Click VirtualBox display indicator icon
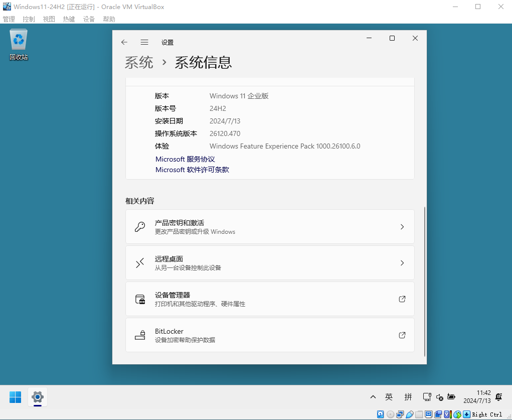Viewport: 512px width, 420px height. click(x=428, y=414)
